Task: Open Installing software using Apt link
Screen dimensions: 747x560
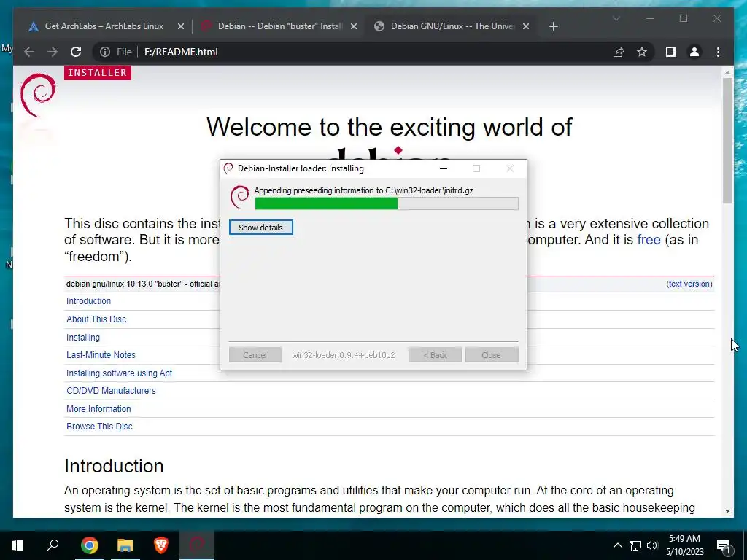Action: coord(119,373)
